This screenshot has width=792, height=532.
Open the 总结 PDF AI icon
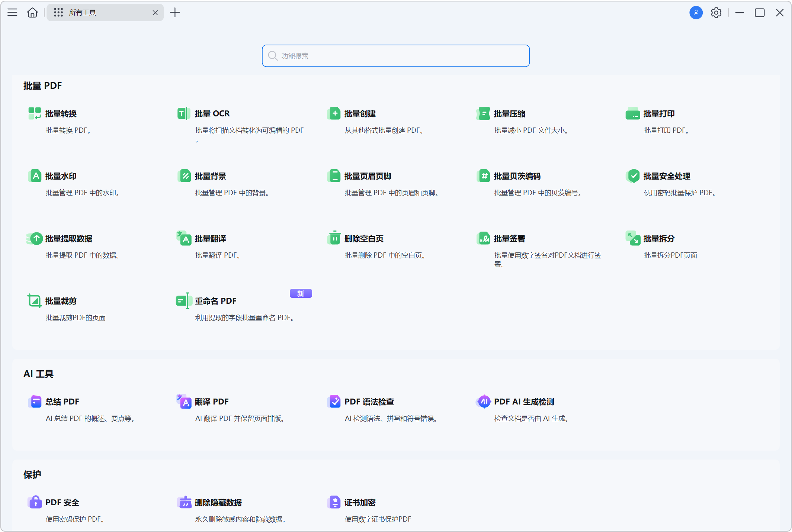click(35, 402)
